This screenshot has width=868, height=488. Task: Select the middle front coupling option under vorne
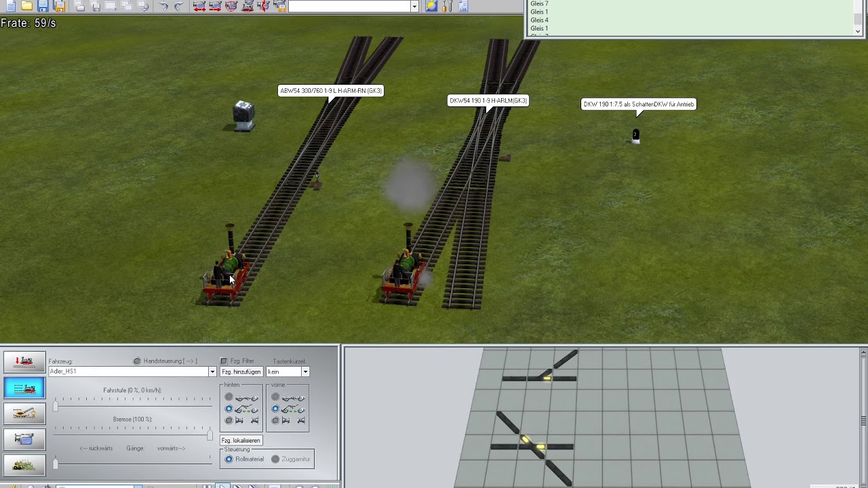275,409
